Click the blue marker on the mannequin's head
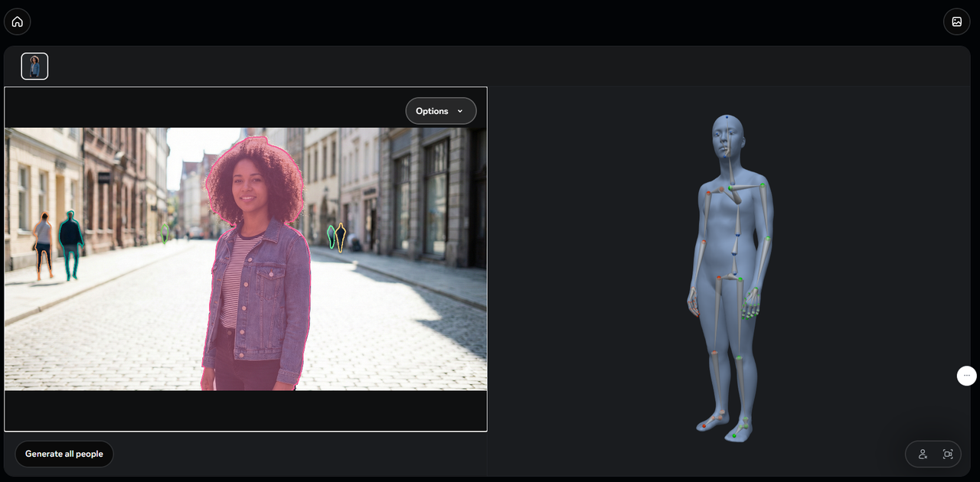Image resolution: width=980 pixels, height=482 pixels. point(727,116)
